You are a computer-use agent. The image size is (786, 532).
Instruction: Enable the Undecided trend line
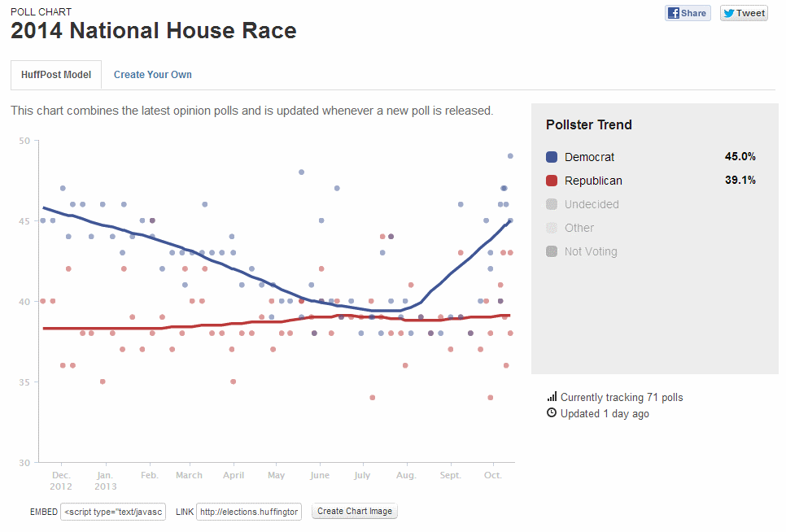tap(592, 204)
